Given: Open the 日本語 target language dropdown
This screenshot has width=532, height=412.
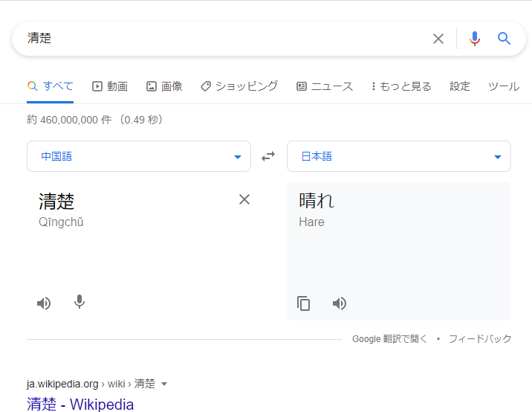Looking at the screenshot, I should (x=398, y=156).
